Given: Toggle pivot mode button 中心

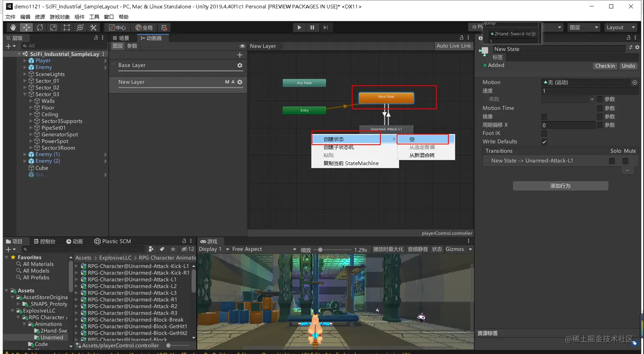Looking at the screenshot, I should pos(117,27).
